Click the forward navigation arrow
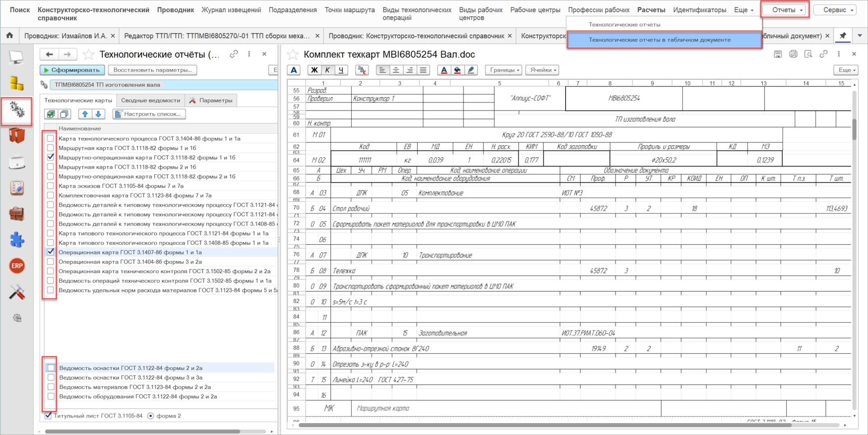Screen dimensions: 868x435 tap(67, 54)
